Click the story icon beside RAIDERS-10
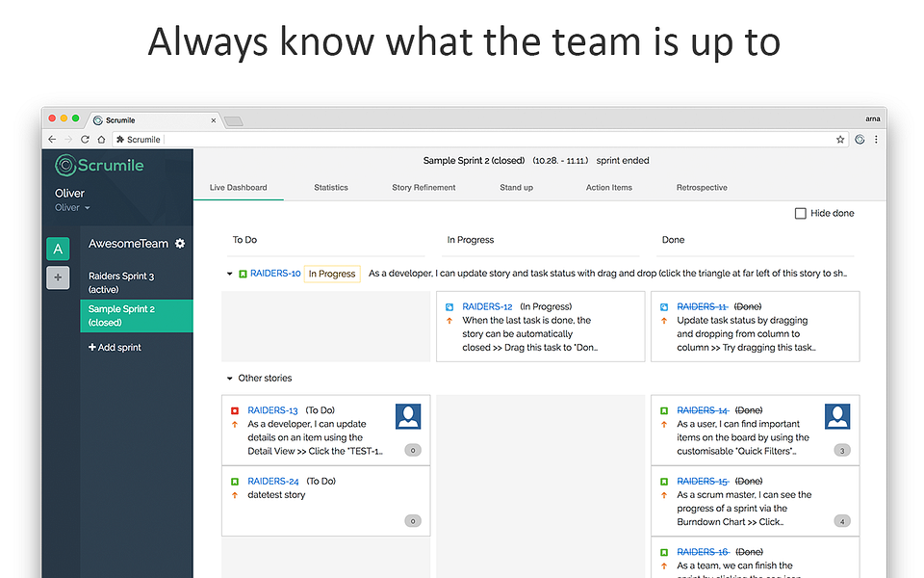 [x=243, y=274]
